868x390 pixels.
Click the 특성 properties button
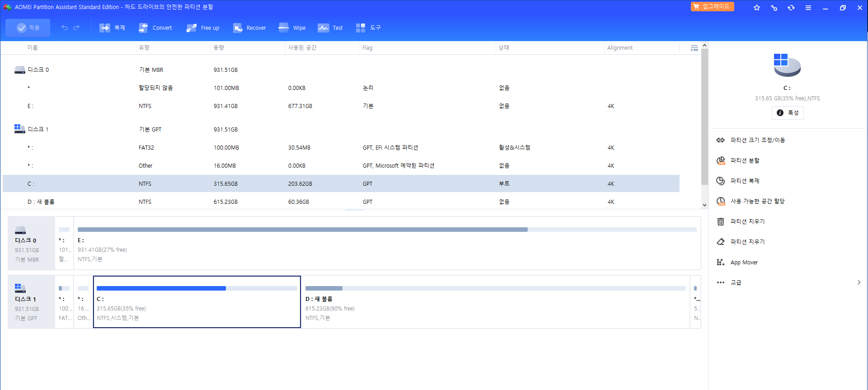pos(788,113)
